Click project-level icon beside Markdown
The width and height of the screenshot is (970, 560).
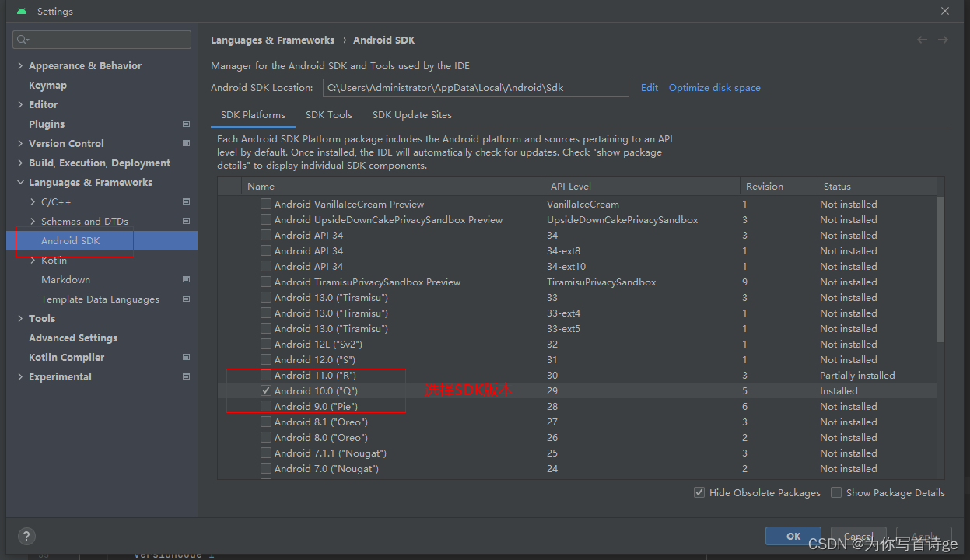click(186, 279)
